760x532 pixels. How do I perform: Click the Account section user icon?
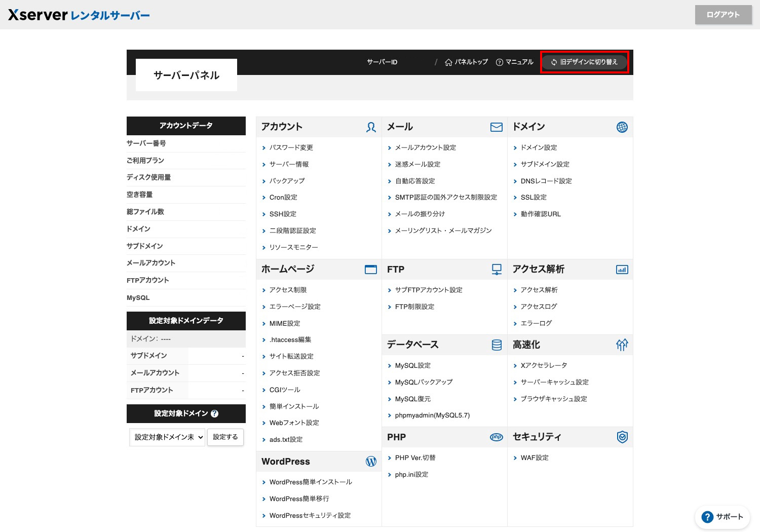(371, 127)
